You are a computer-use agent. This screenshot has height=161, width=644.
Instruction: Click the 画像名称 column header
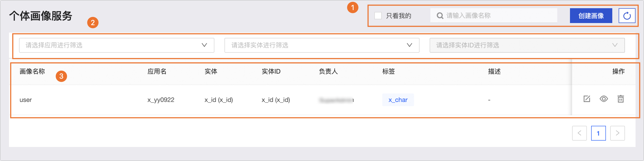coord(32,71)
